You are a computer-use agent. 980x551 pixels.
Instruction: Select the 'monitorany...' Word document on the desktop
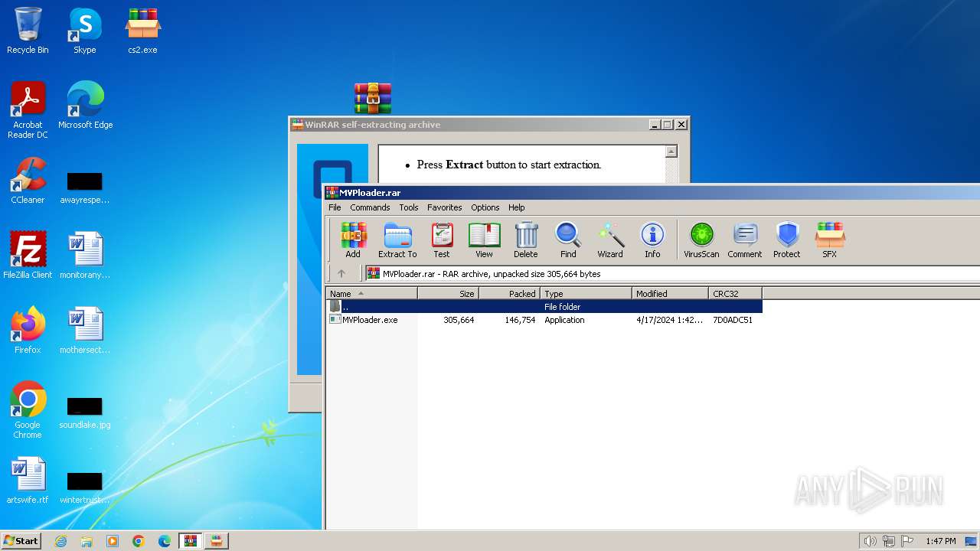click(85, 256)
